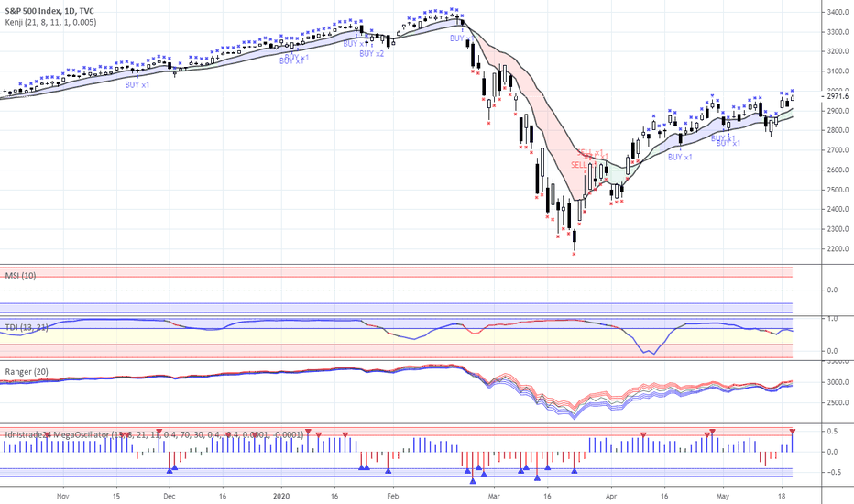Screen dimensions: 854x504
Task: Select the Ranger (20) indicator label
Action: click(27, 372)
